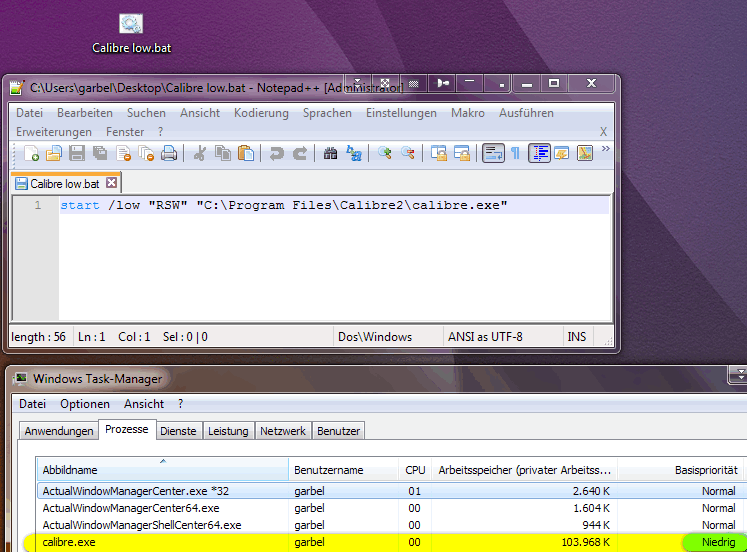Maximize the Notepad++ window

(554, 83)
